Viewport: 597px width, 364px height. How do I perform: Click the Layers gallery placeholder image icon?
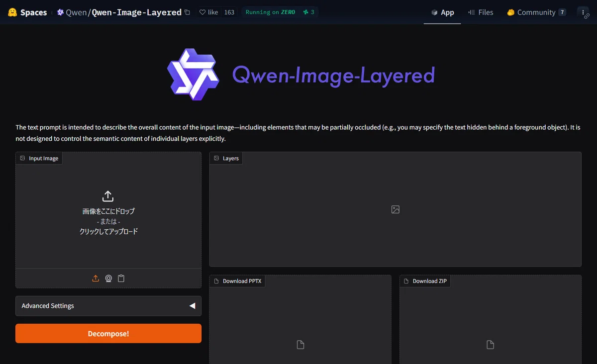396,209
